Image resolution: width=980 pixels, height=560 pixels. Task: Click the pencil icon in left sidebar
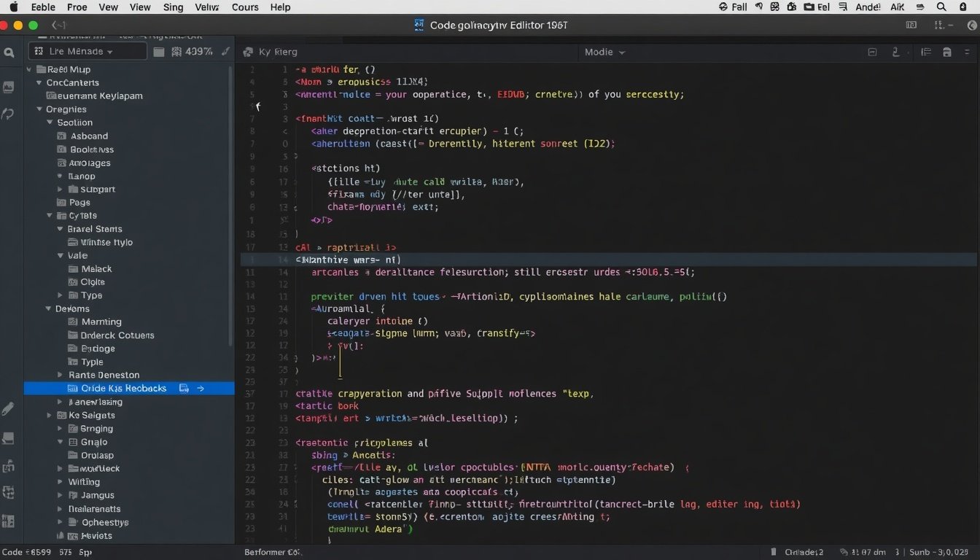tap(8, 409)
